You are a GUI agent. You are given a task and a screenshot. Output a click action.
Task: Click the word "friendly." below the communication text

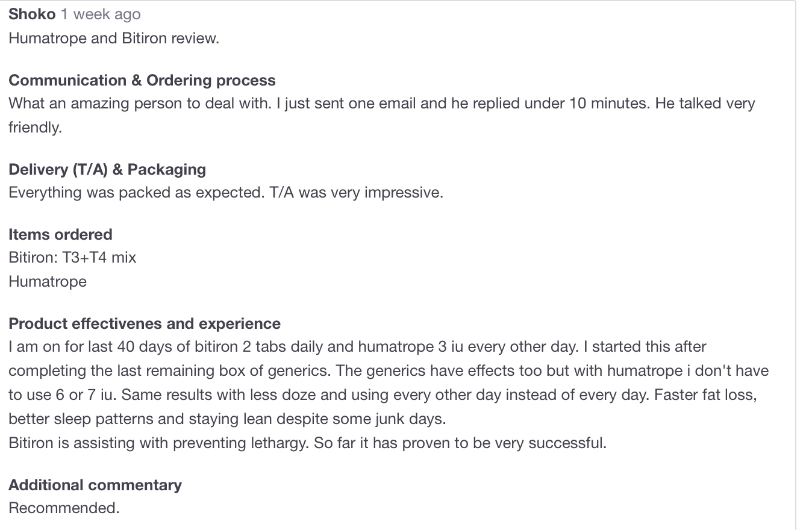pos(35,128)
